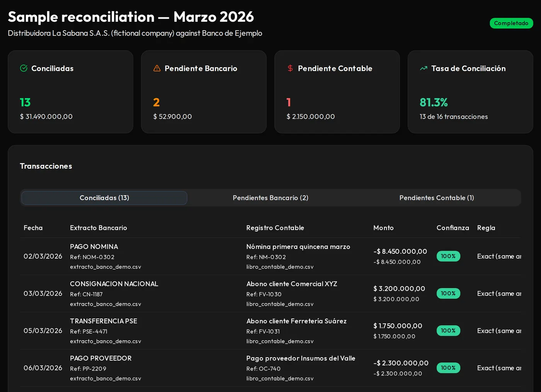Click the date 02/03/2026
The image size is (541, 392).
click(43, 256)
